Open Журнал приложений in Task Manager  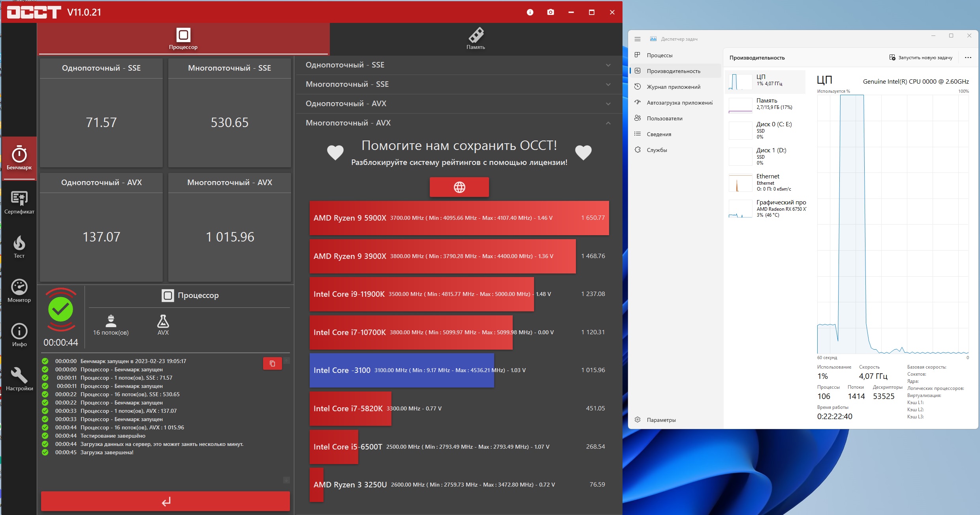(673, 87)
